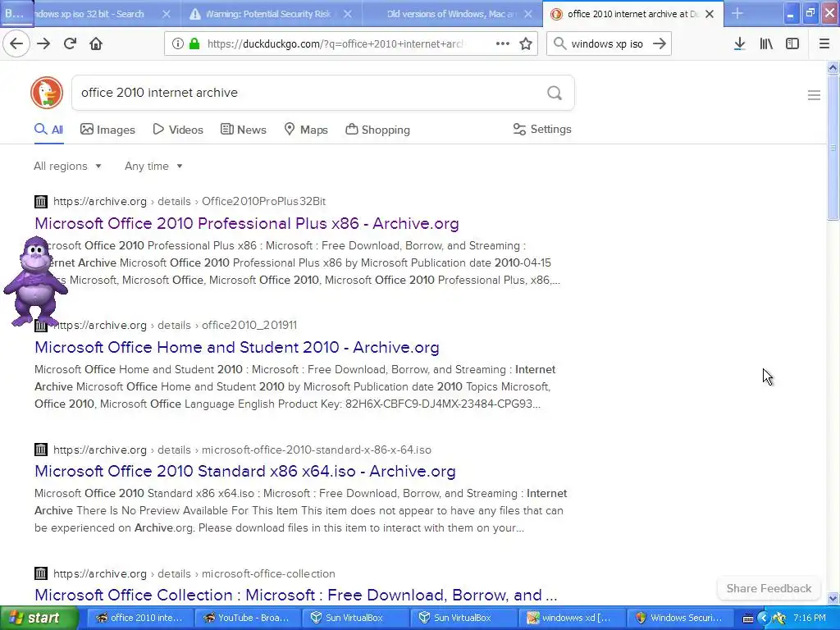Close the 'Warning: Potential Security Risk' tab

pos(348,14)
